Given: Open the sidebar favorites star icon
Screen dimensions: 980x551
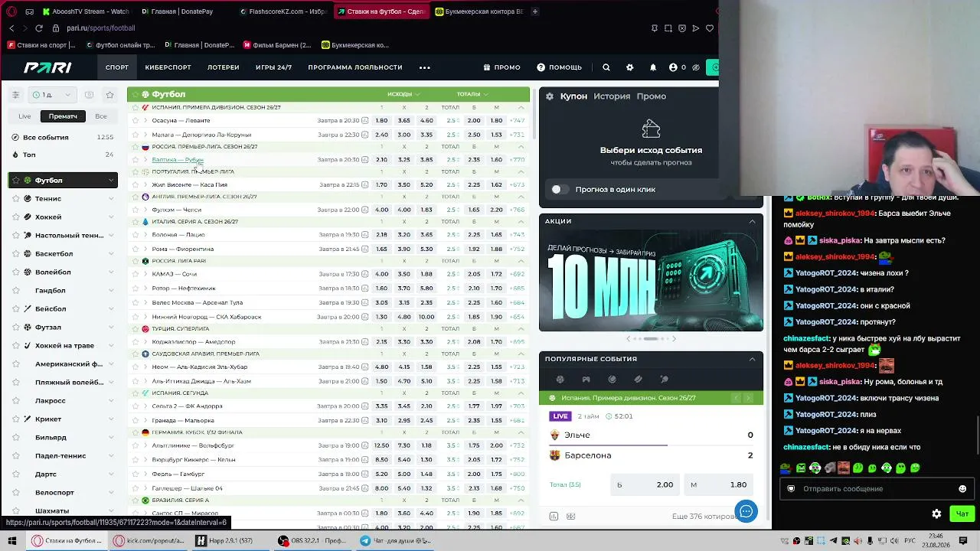Looking at the screenshot, I should tap(109, 95).
